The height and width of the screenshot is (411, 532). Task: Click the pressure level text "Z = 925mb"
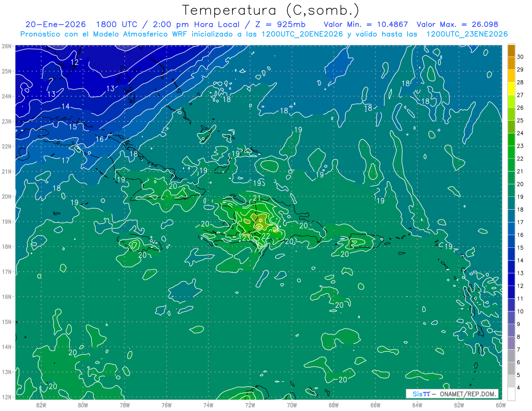pyautogui.click(x=281, y=24)
